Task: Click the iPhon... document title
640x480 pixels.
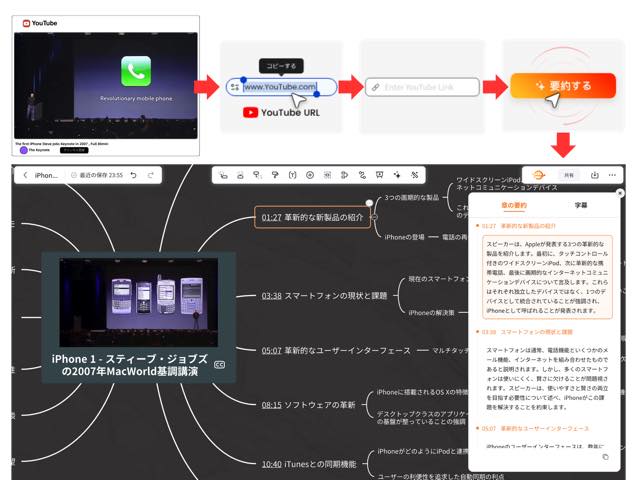Action: [x=46, y=175]
